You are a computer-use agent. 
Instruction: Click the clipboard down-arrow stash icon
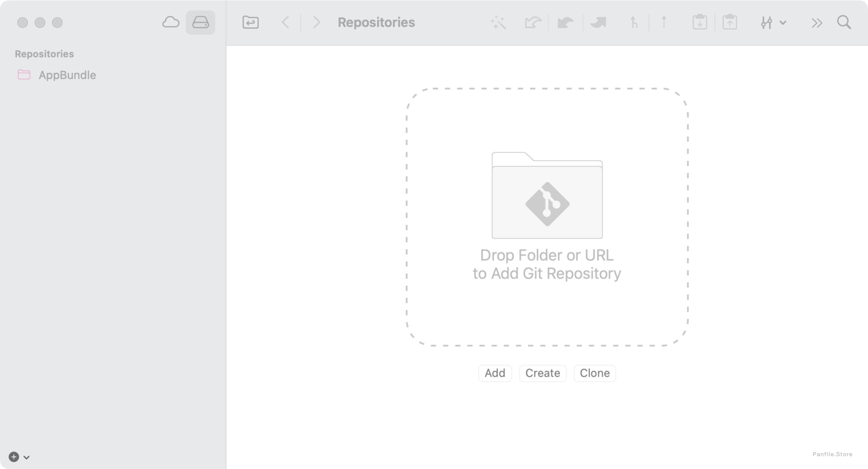click(700, 22)
